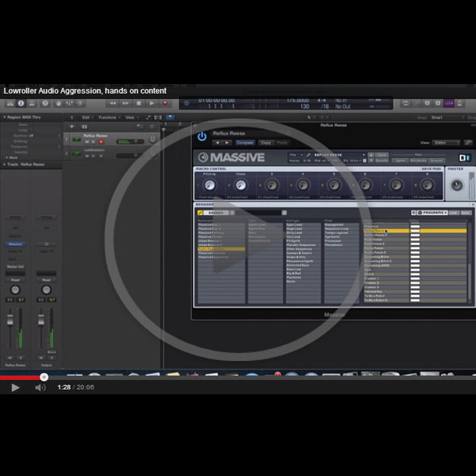Click the Master volume knob

457,185
